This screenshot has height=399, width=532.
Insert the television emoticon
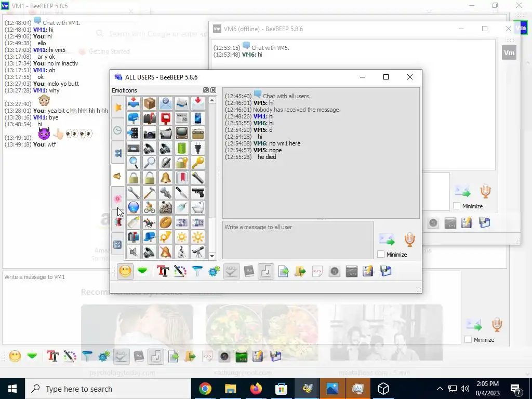pyautogui.click(x=181, y=133)
